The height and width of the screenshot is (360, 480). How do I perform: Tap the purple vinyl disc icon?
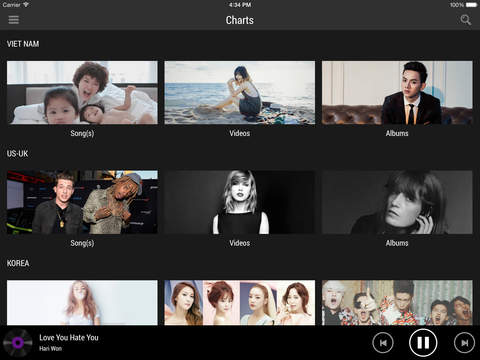pyautogui.click(x=18, y=343)
